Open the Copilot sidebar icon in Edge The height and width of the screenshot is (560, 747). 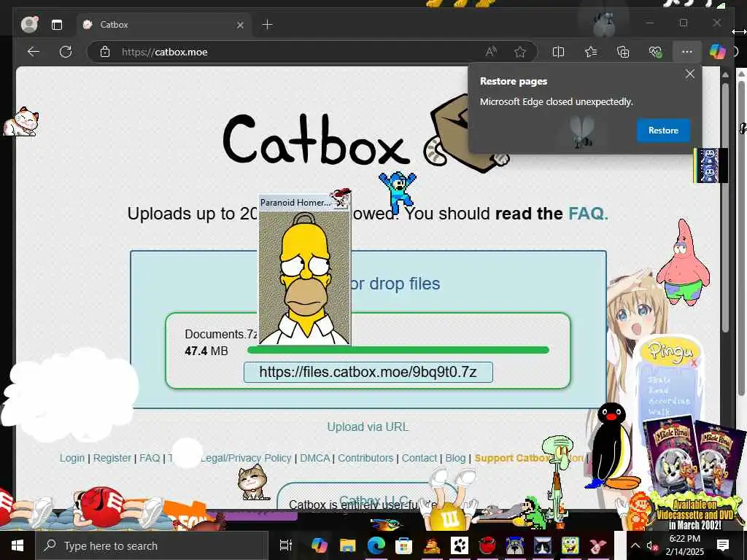(x=717, y=52)
